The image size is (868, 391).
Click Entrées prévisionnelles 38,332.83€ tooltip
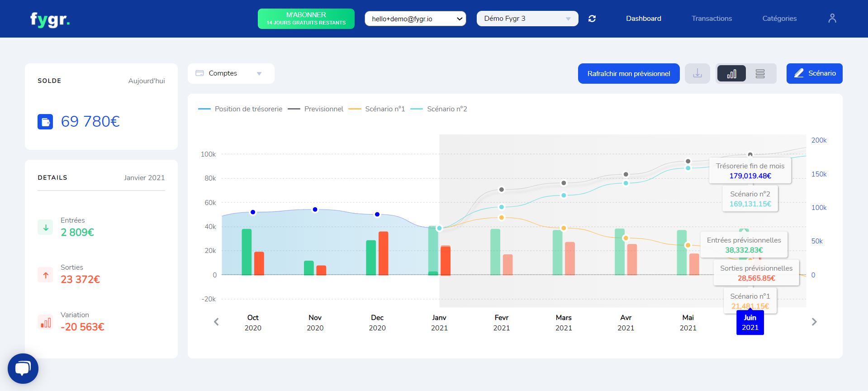point(744,245)
